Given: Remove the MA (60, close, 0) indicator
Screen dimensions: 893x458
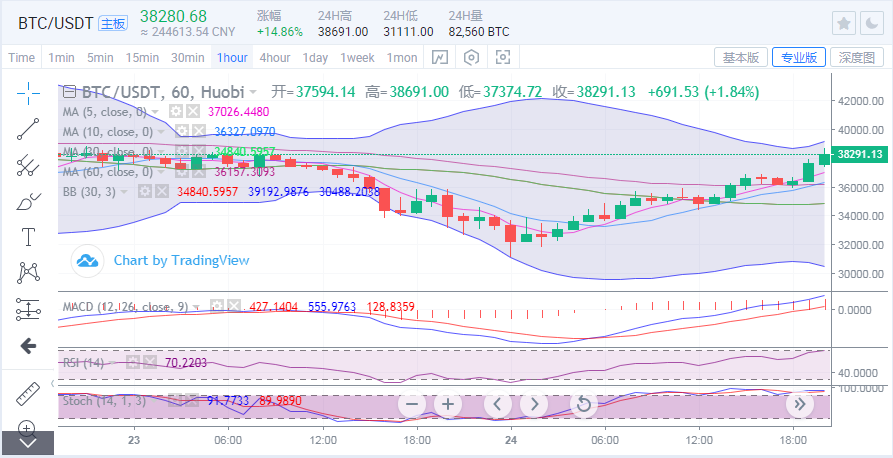Looking at the screenshot, I should [198, 171].
